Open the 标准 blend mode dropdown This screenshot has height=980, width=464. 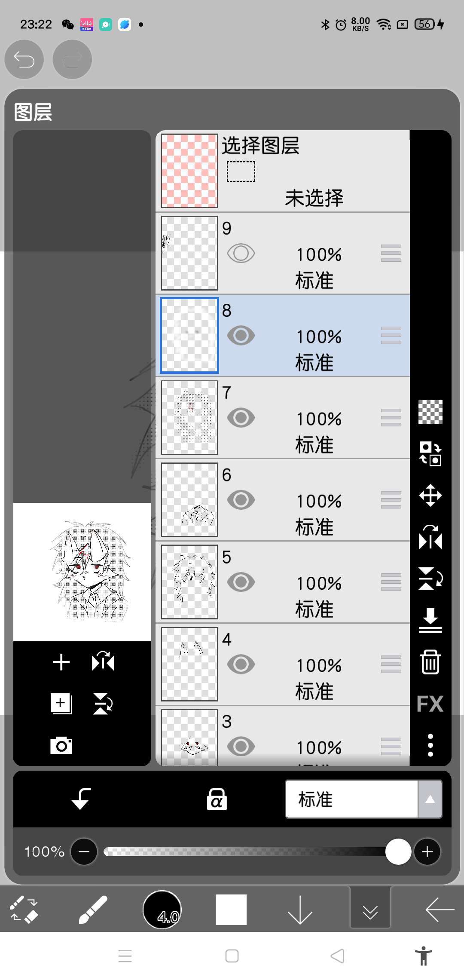352,799
